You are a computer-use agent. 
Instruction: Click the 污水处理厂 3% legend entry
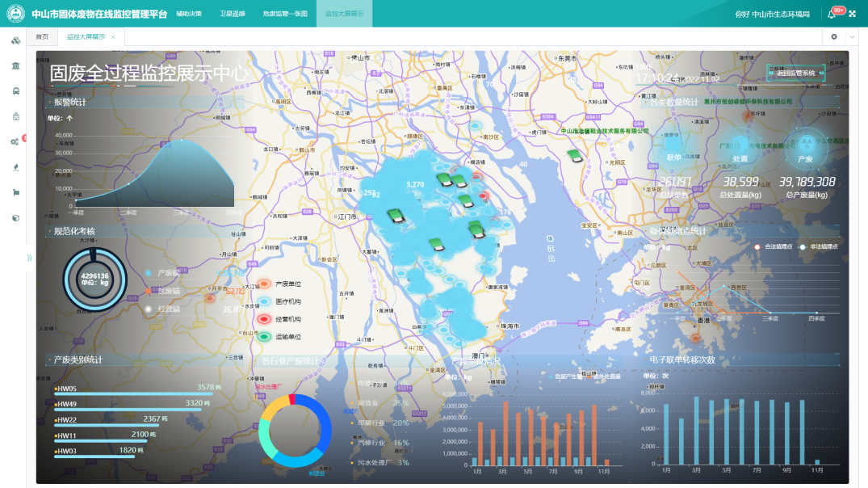click(x=380, y=462)
